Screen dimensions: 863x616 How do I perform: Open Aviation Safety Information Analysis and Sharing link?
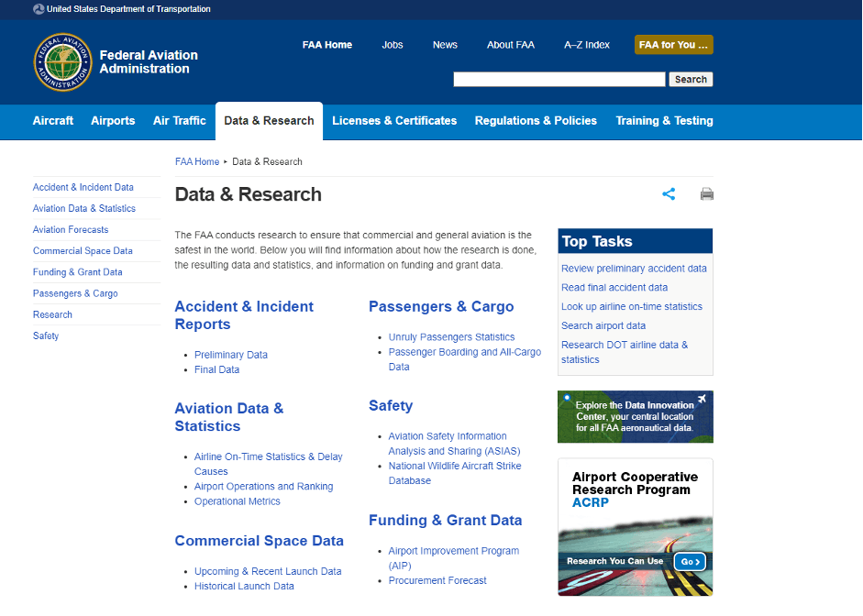tap(455, 444)
